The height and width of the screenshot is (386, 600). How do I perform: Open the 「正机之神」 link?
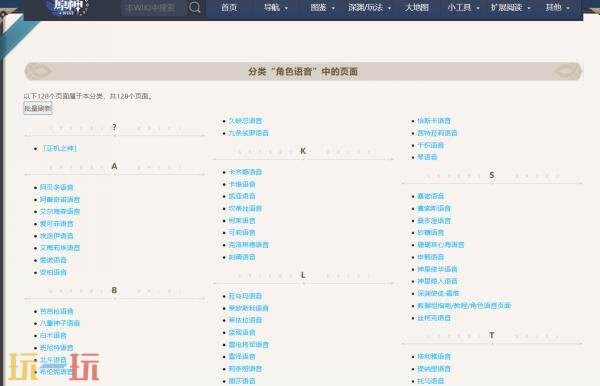click(x=60, y=148)
